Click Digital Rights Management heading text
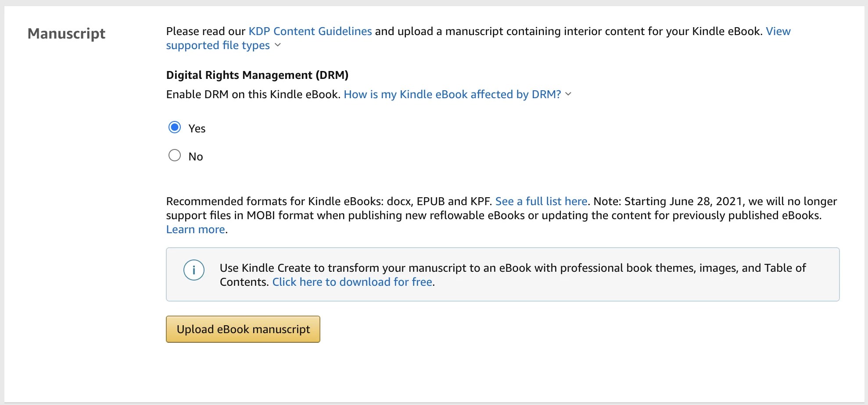The image size is (868, 405). pyautogui.click(x=257, y=75)
